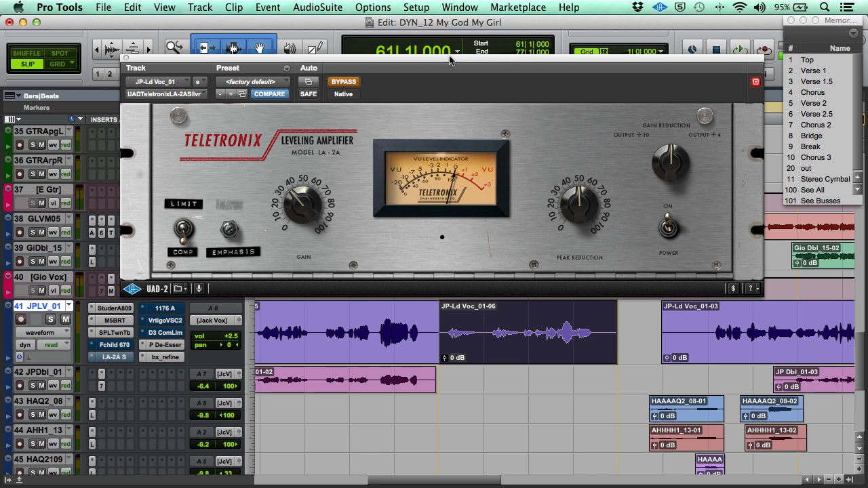Mute track 41 JPLV_01
The height and width of the screenshot is (488, 868).
pyautogui.click(x=66, y=319)
